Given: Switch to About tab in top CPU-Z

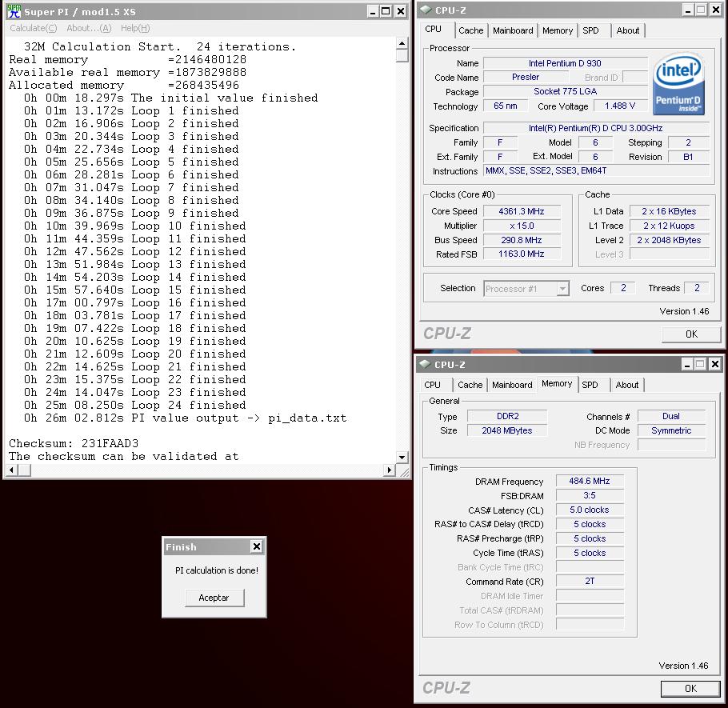Looking at the screenshot, I should (x=628, y=30).
